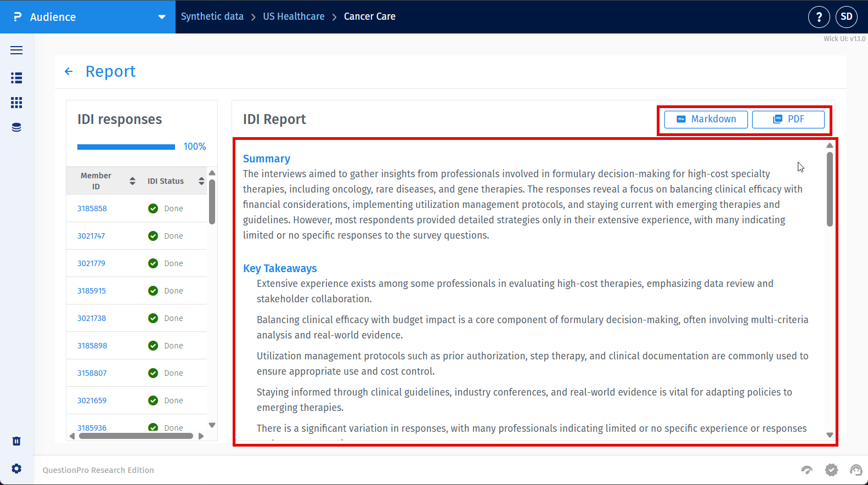Click the Key Takeaways heading

tap(280, 268)
